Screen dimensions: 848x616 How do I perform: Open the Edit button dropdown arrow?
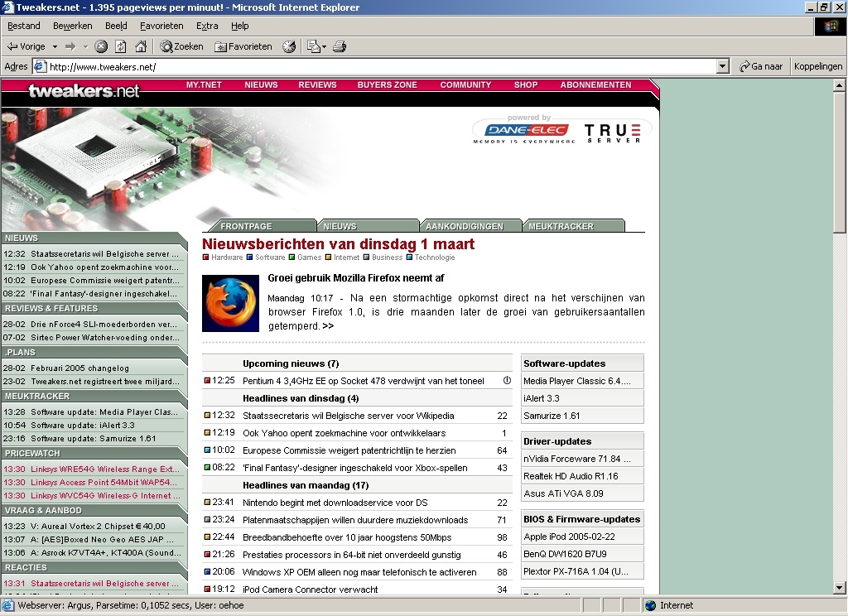tap(324, 47)
